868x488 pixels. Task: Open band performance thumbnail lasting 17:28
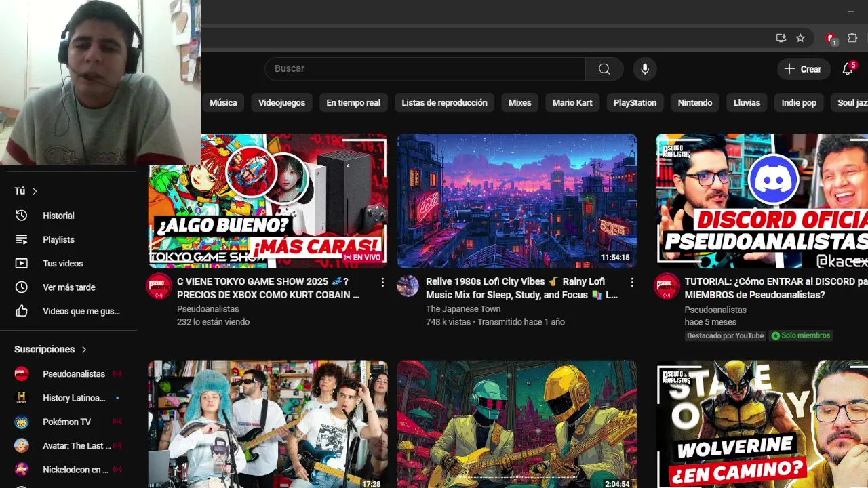point(268,424)
